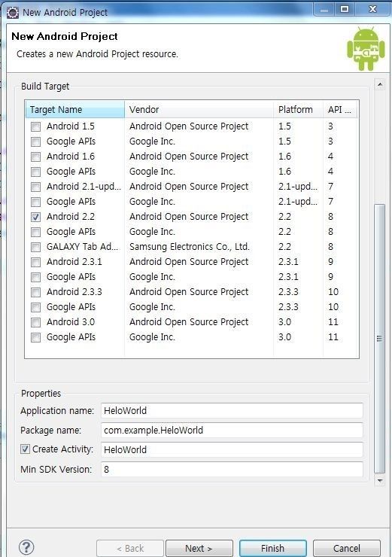Click the scrollbar up arrow
The height and width of the screenshot is (557, 392).
tap(379, 84)
